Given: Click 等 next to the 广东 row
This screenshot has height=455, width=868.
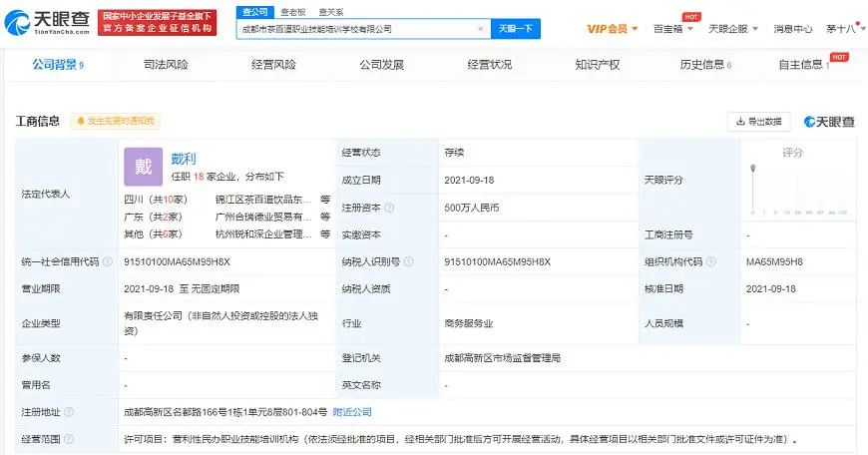Looking at the screenshot, I should pyautogui.click(x=325, y=217).
